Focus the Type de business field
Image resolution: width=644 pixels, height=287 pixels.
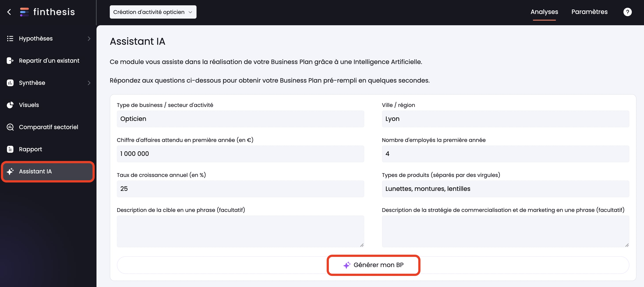pos(240,119)
